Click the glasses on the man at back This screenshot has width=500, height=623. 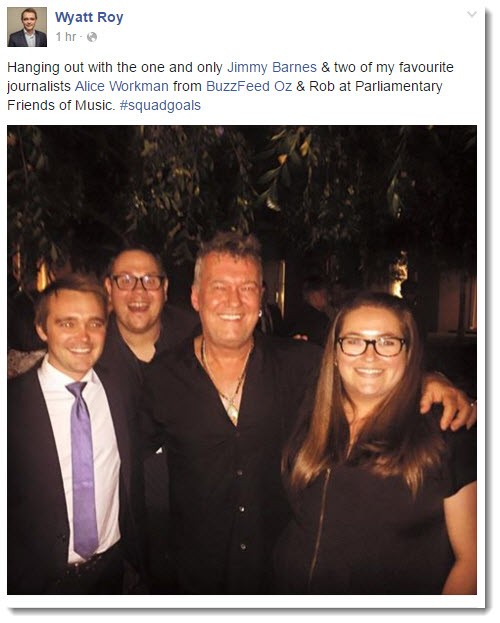point(138,282)
